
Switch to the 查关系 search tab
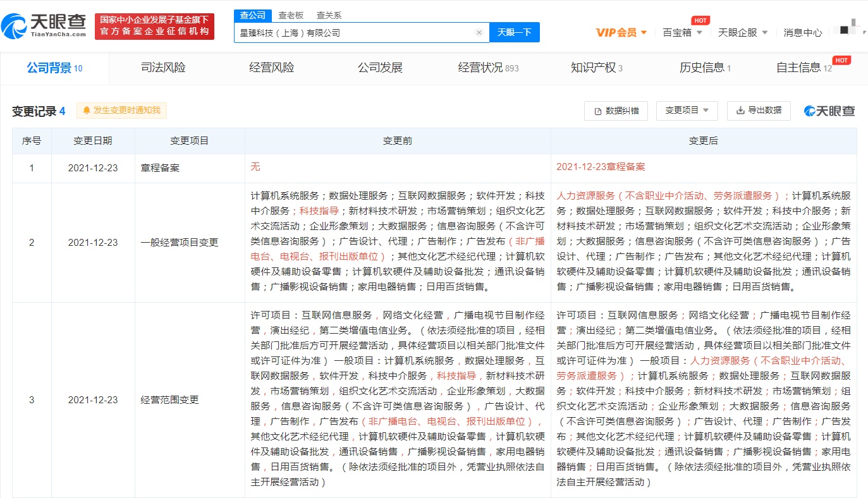click(329, 15)
